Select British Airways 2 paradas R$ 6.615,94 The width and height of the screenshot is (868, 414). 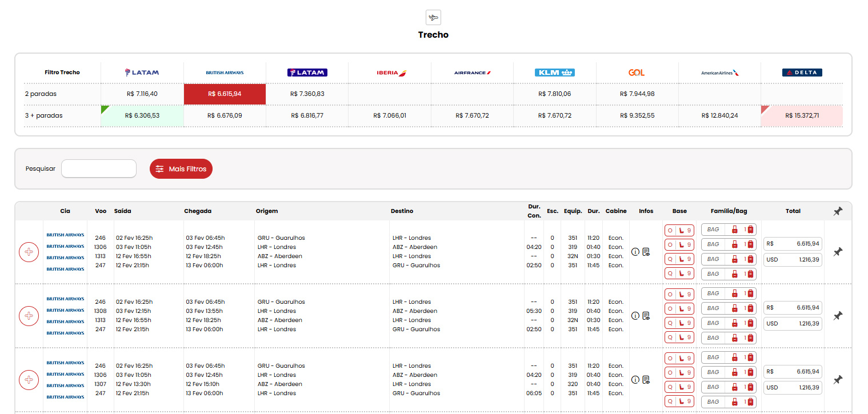pos(225,94)
